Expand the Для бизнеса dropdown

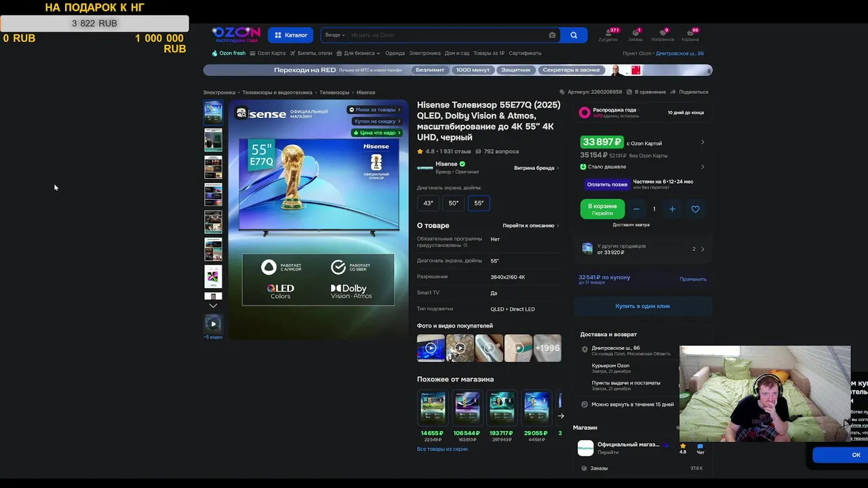[358, 54]
